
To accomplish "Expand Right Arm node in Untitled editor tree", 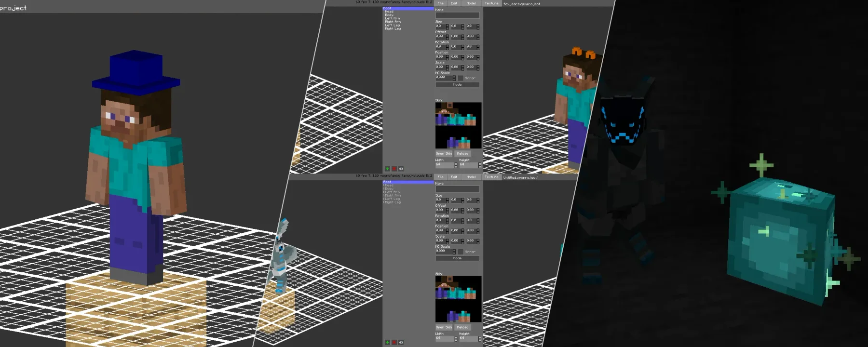I will 384,196.
